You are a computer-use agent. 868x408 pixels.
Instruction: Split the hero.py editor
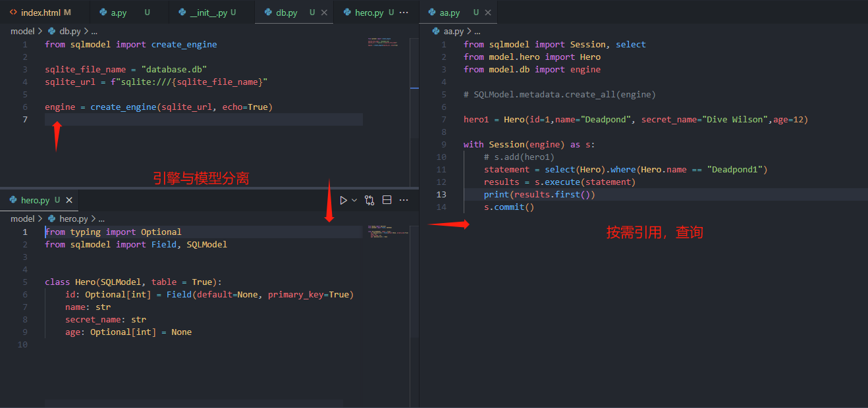(387, 200)
